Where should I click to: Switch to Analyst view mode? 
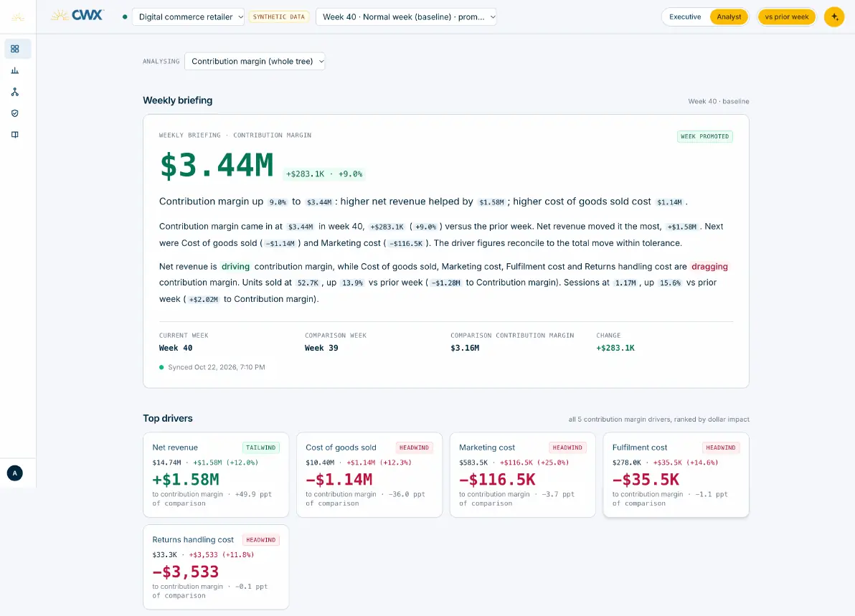tap(729, 17)
